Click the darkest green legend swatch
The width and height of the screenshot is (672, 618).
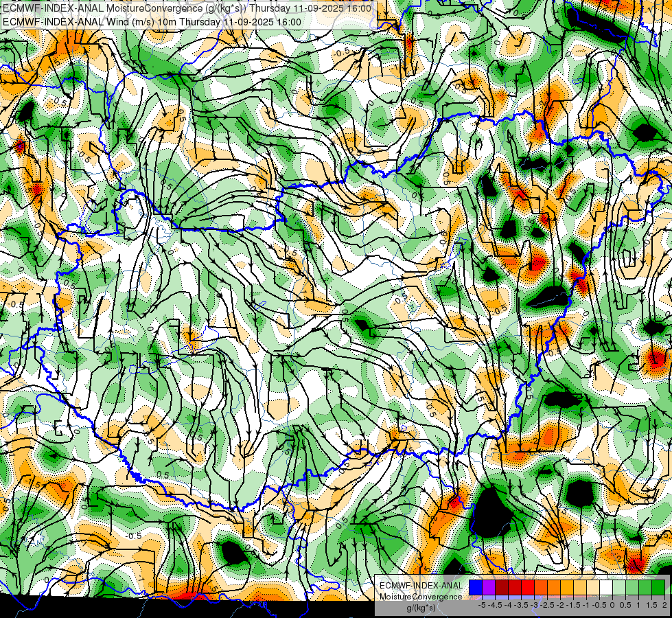click(658, 588)
